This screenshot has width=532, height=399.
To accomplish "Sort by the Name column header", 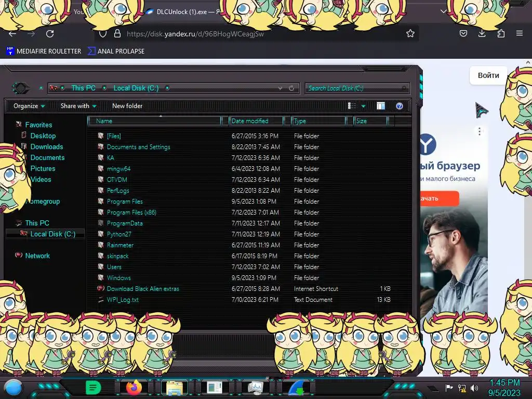I will click(154, 121).
